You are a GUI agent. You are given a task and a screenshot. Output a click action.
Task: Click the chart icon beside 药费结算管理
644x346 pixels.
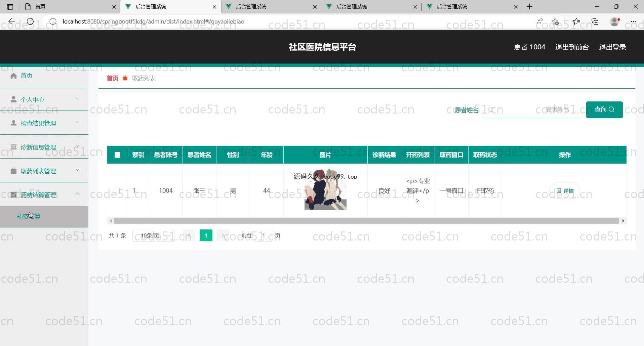tap(13, 195)
